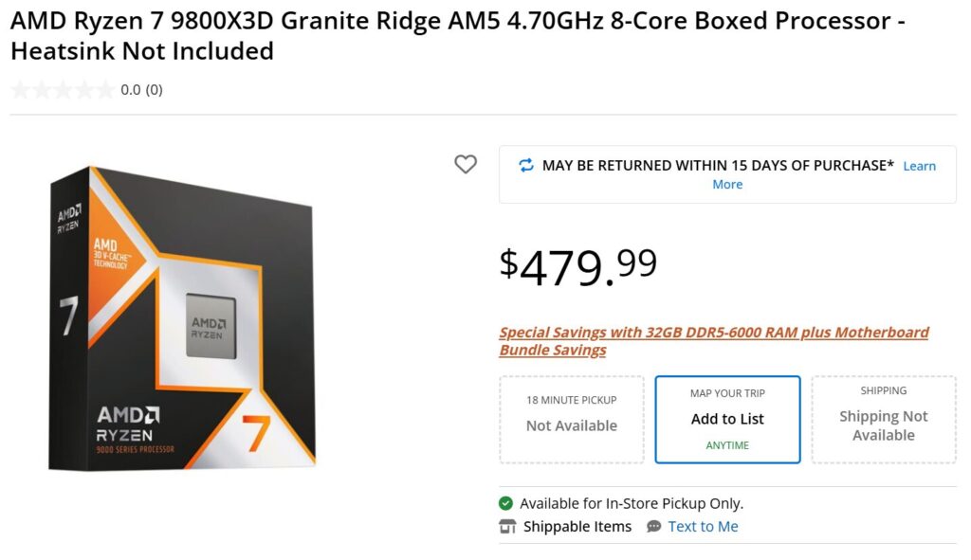Click the 0.0 (0) review count
971x560 pixels.
142,90
